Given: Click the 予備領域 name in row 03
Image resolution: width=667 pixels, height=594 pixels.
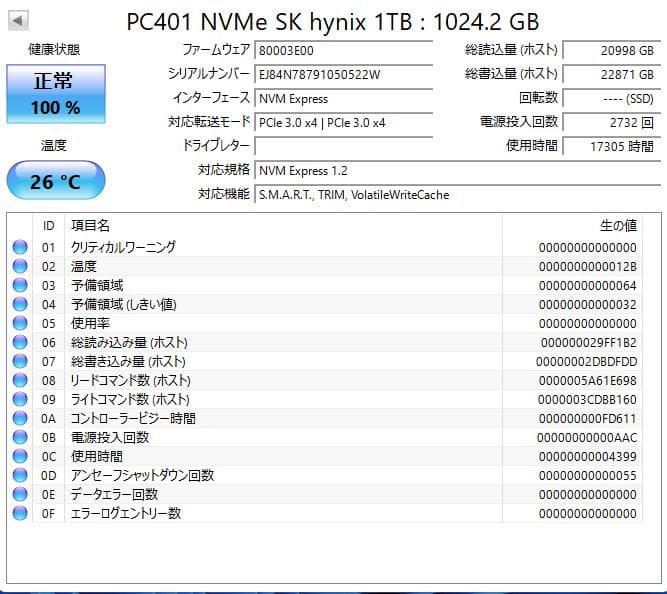Looking at the screenshot, I should pos(97,286).
